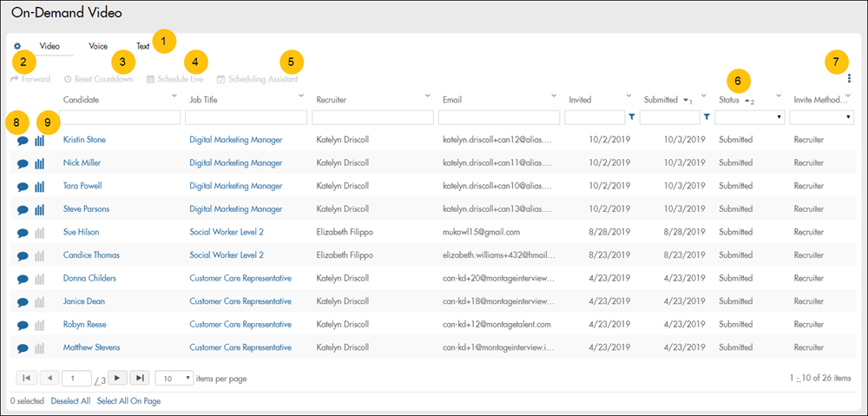
Task: Click the Submitted column filter funnel icon
Action: [707, 116]
